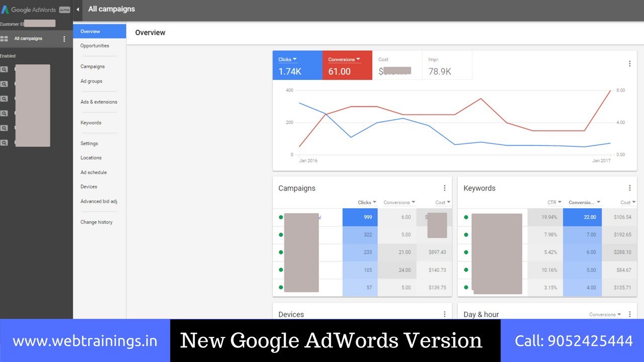Click the $140.73 cost cell
The image size is (644, 362).
pos(434,270)
